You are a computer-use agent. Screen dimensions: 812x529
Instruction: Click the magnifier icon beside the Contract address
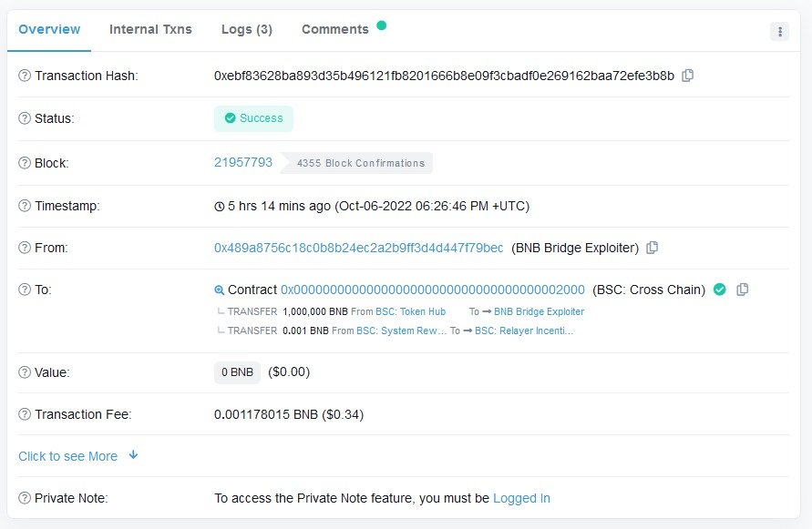pyautogui.click(x=219, y=289)
